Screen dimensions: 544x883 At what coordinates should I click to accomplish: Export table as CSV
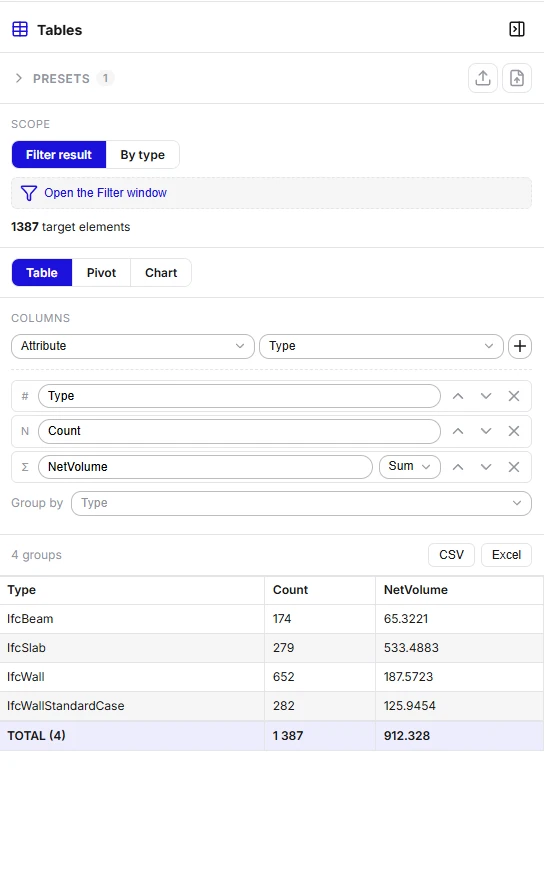click(x=451, y=555)
